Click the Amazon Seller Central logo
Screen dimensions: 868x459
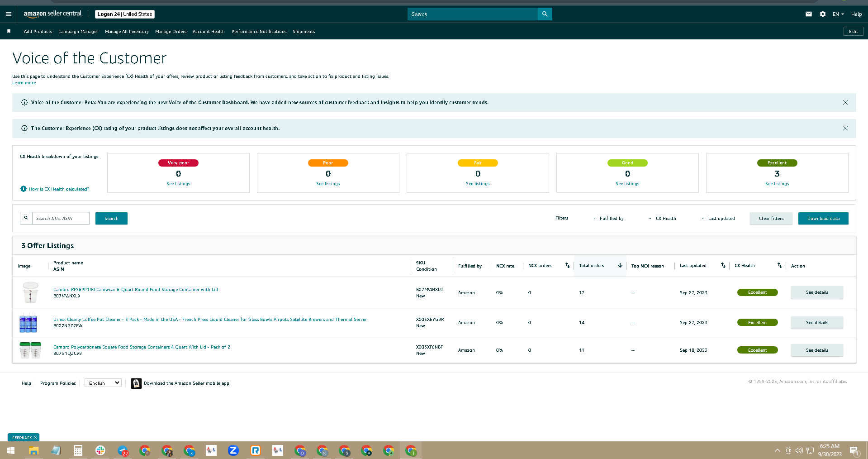[52, 14]
